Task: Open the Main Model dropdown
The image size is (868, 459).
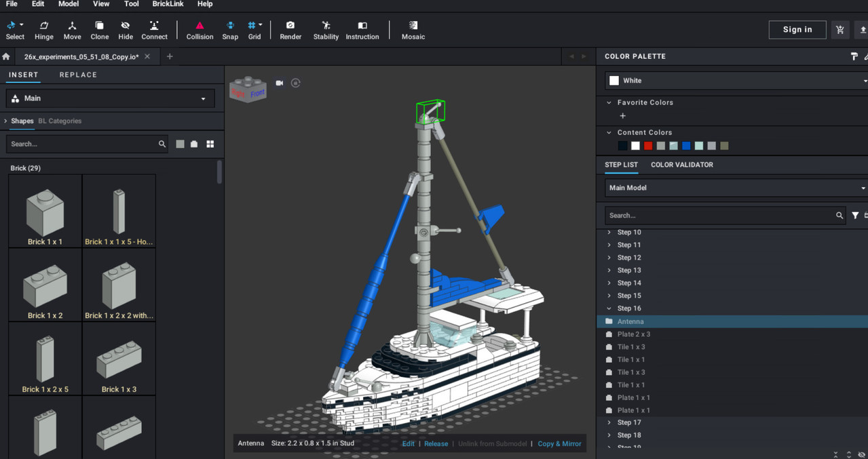Action: tap(736, 188)
